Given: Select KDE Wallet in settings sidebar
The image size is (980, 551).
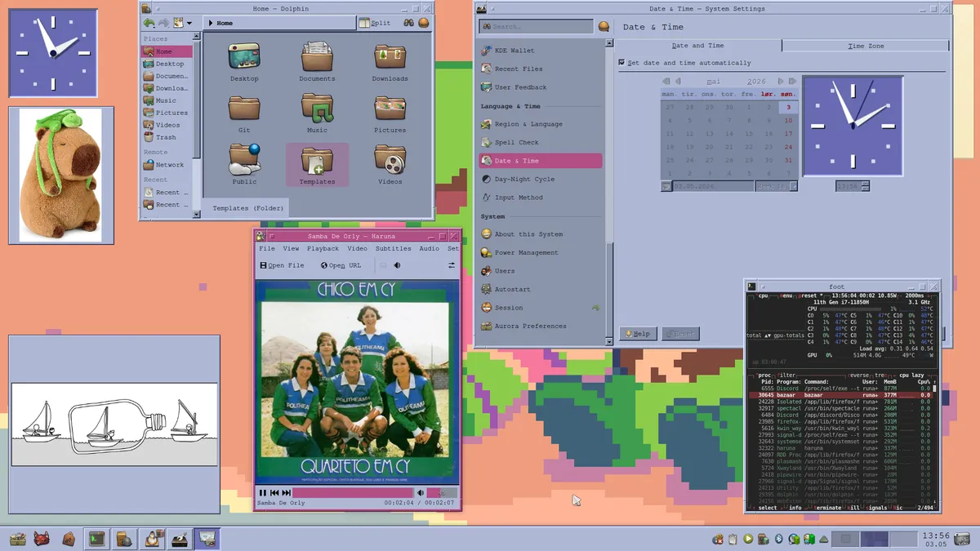Looking at the screenshot, I should [541, 51].
